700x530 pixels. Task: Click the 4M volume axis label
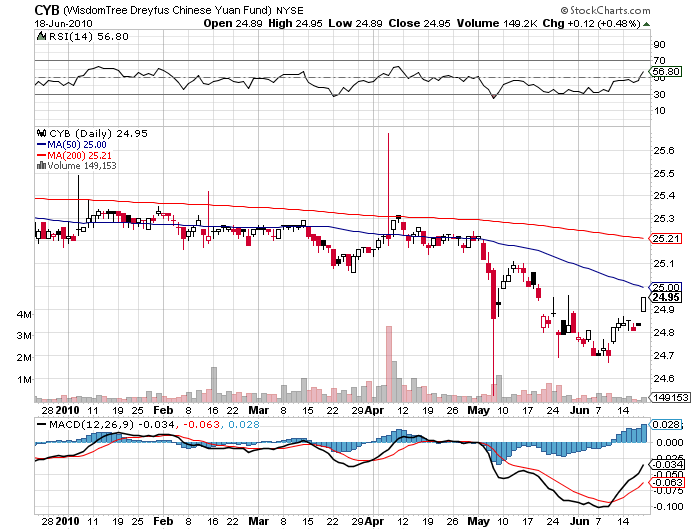pos(24,315)
